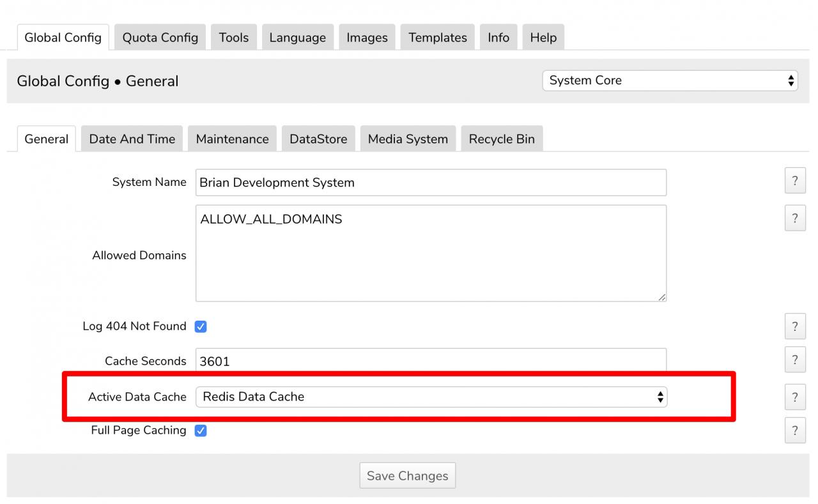The image size is (818, 504).
Task: Open help for Cache Seconds setting
Action: click(x=794, y=360)
